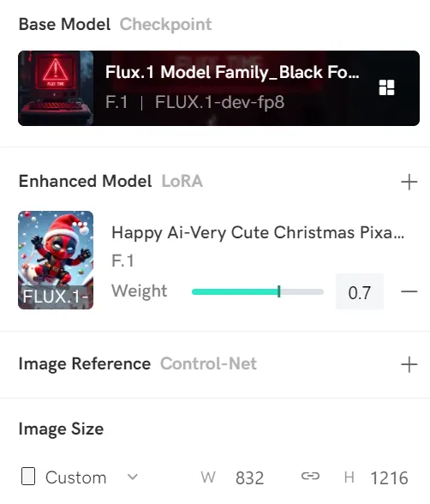This screenshot has height=504, width=430.
Task: Click the Christmas Deadpool LoRA thumbnail
Action: (56, 260)
